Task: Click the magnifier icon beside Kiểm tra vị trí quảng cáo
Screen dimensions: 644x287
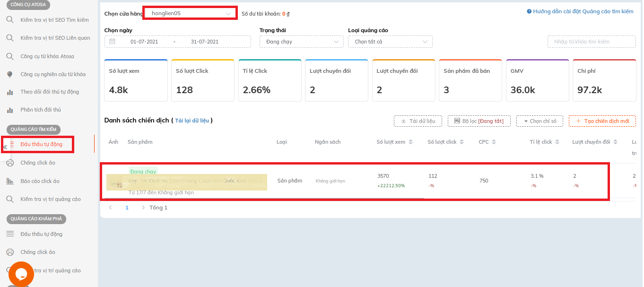Action: click(9, 199)
